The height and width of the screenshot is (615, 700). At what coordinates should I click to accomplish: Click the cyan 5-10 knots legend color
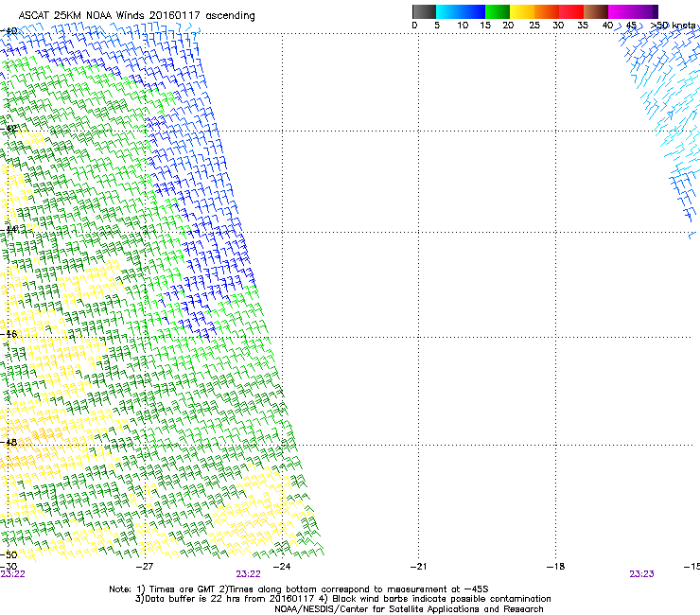click(x=448, y=11)
